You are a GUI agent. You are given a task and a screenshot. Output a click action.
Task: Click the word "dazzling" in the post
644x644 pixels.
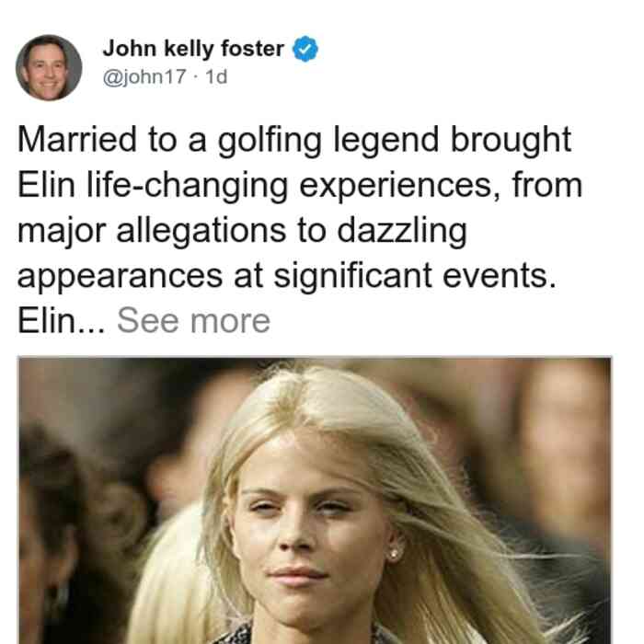(402, 231)
